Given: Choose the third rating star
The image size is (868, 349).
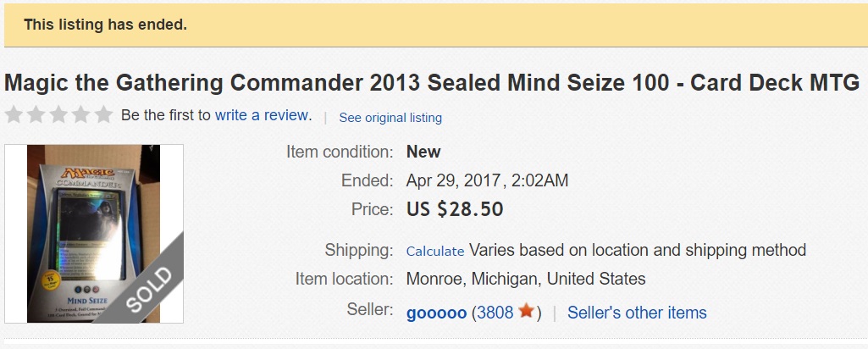Looking at the screenshot, I should point(58,114).
